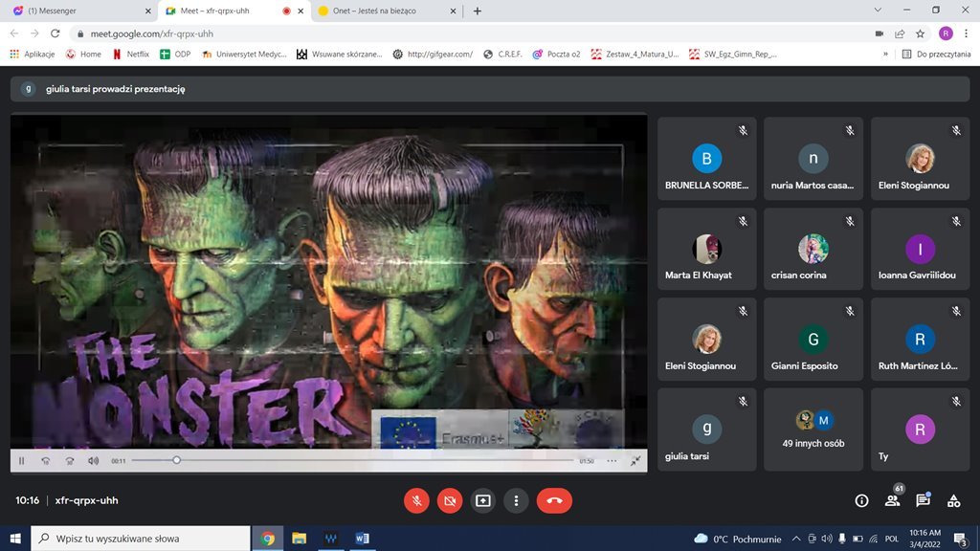The height and width of the screenshot is (551, 980).
Task: Open the Windows notification center icon
Action: coord(961,539)
